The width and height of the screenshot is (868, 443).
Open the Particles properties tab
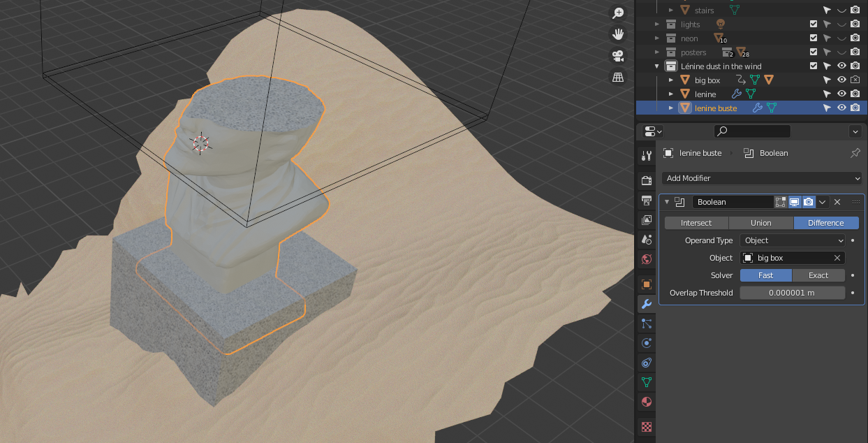click(x=647, y=324)
